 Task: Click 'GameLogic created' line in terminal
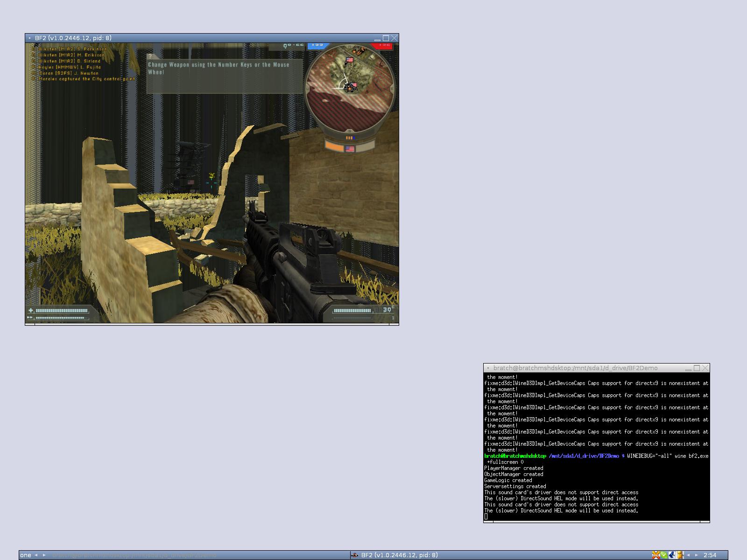[x=508, y=480]
